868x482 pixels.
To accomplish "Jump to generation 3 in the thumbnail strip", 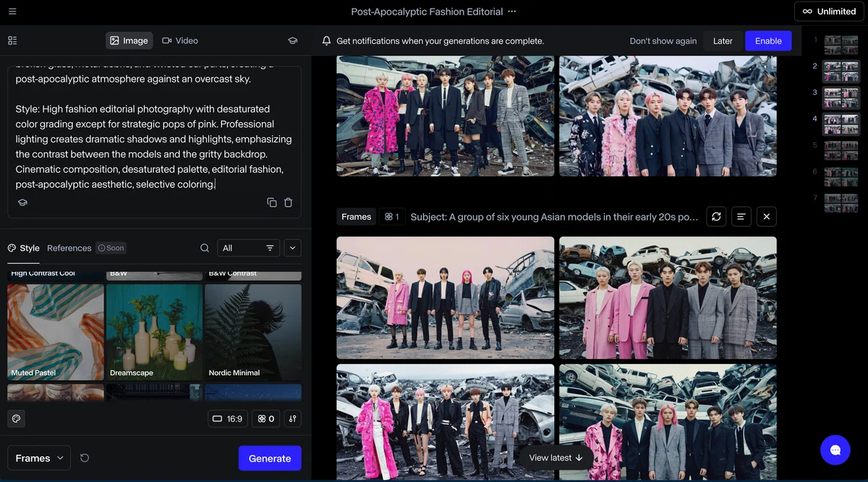I will tap(841, 98).
